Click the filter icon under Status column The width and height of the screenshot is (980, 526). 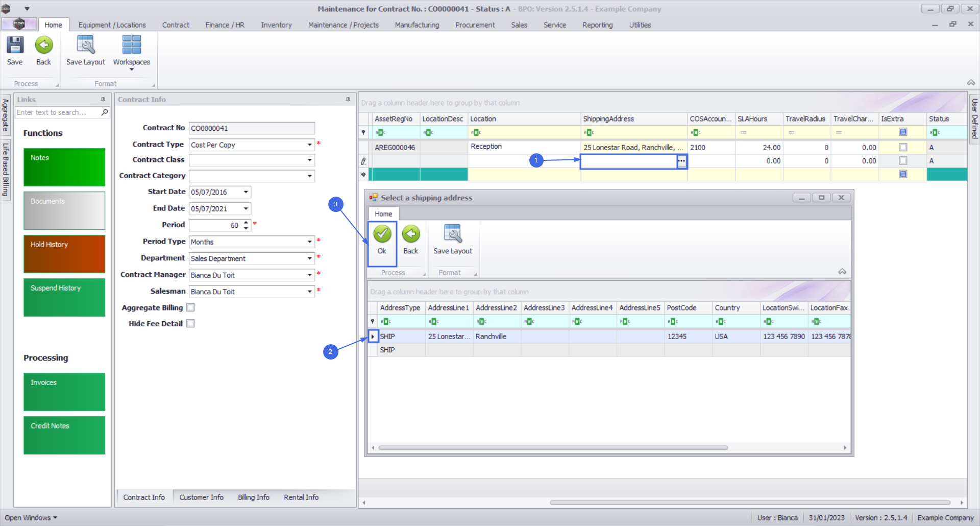point(935,133)
